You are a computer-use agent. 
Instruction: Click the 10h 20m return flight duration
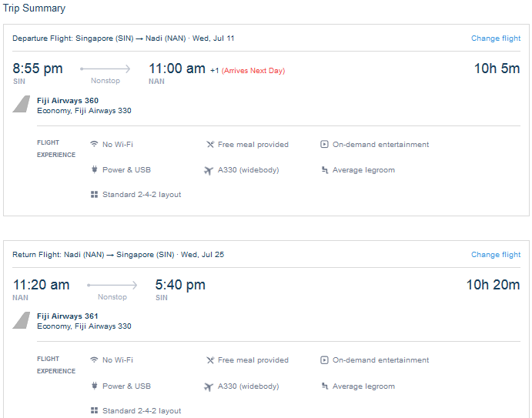[493, 285]
